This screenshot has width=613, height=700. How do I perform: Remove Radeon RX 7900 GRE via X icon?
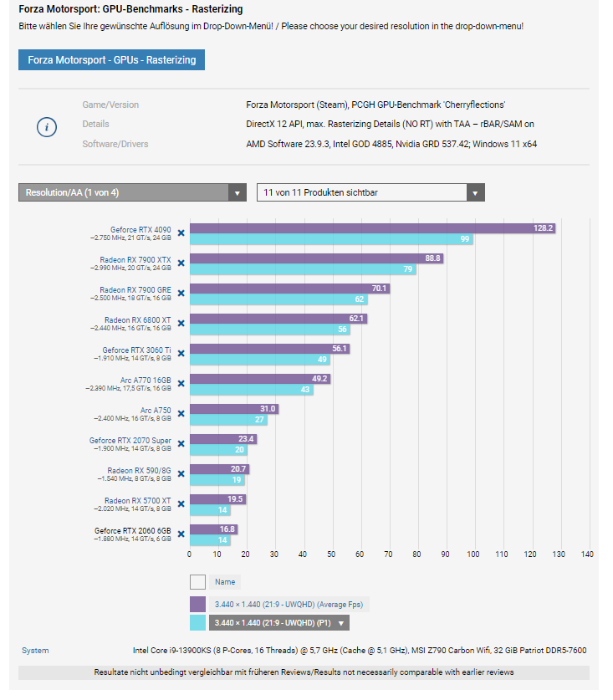point(181,294)
